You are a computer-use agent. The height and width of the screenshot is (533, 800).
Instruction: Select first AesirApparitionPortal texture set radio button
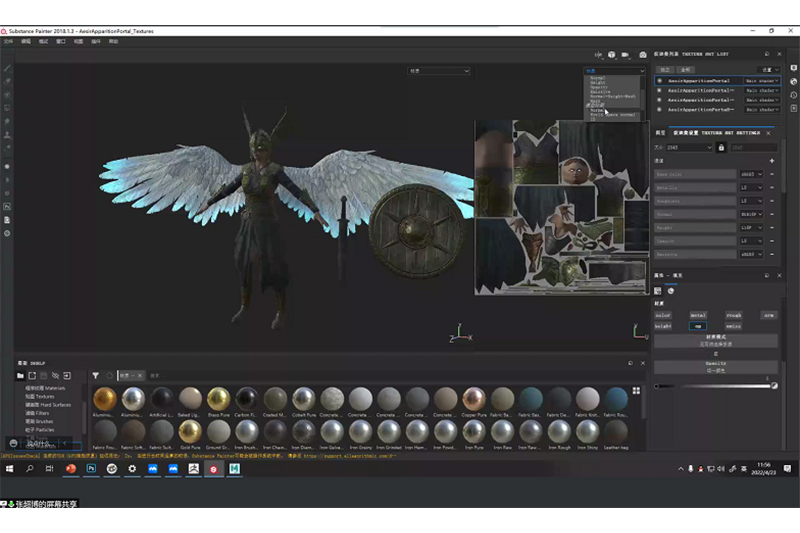click(660, 80)
